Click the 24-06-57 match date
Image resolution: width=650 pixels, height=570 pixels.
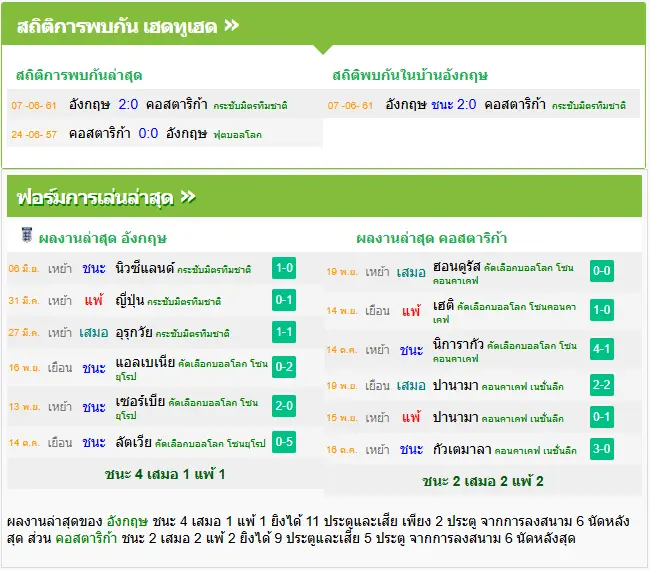point(34,134)
